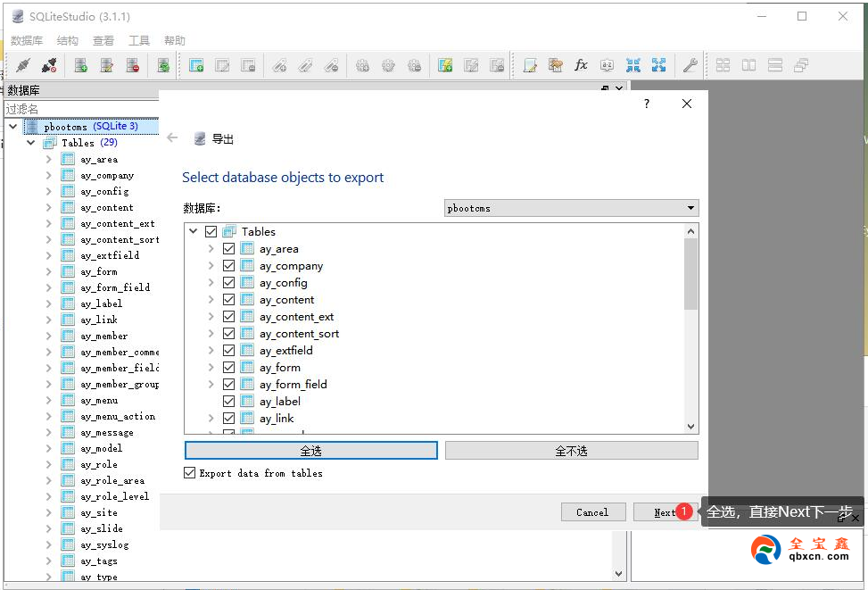Click the Connect to database plug icon
Screen dimensions: 868x590
coord(23,65)
